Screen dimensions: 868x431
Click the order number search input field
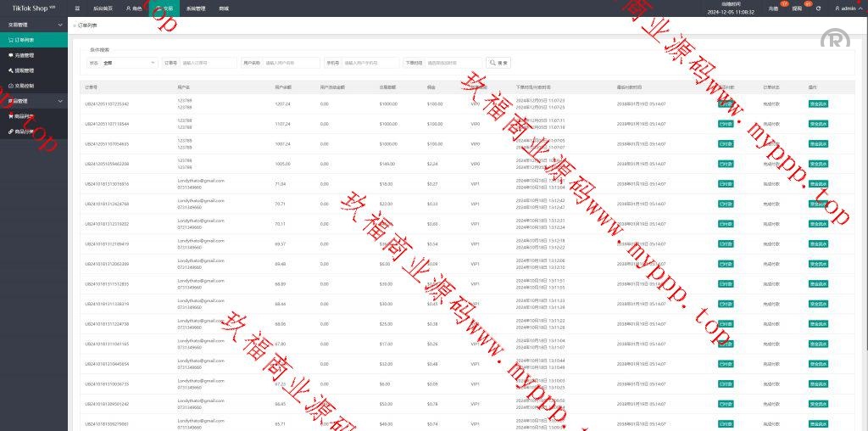209,63
